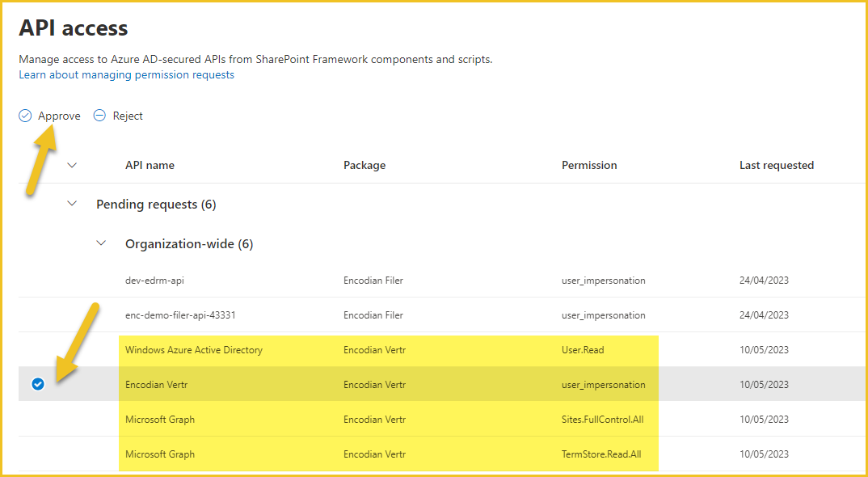Collapse the Organization-wide (6) group

[x=101, y=243]
